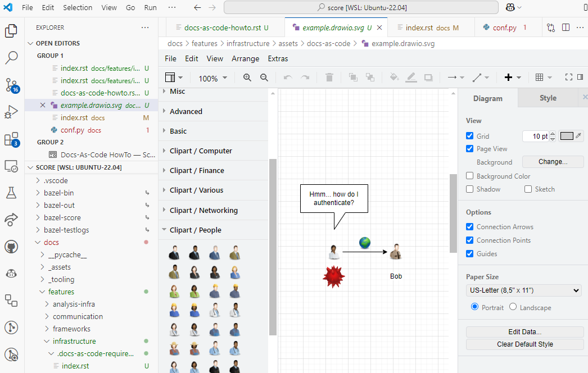Click the delete trash can icon
588x373 pixels.
(x=329, y=78)
